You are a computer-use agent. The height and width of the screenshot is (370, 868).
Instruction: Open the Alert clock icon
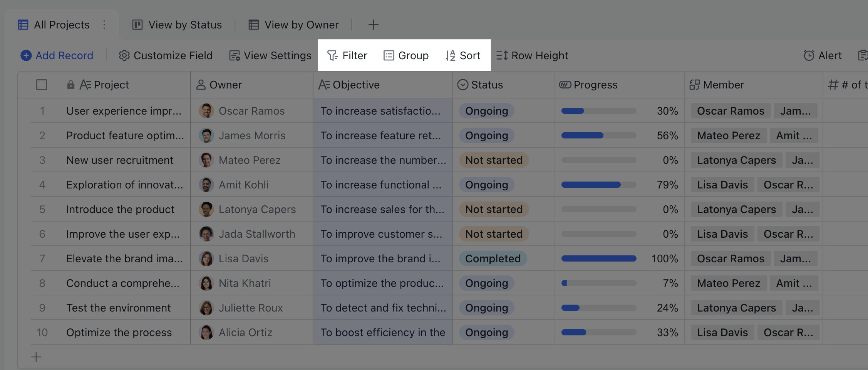[810, 55]
